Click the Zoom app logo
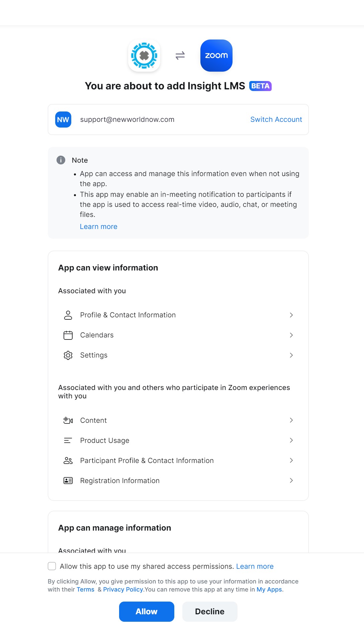Screen dimensions: 364x622 (216, 56)
